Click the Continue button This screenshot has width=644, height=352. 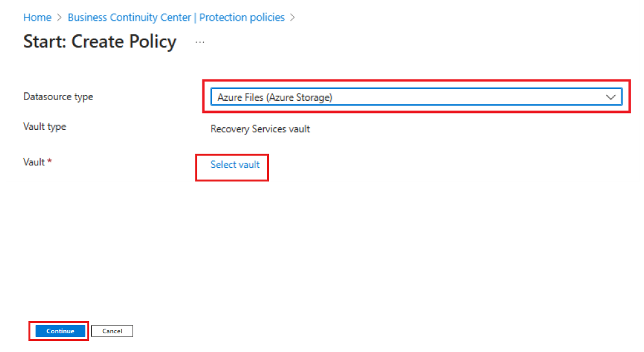[60, 331]
